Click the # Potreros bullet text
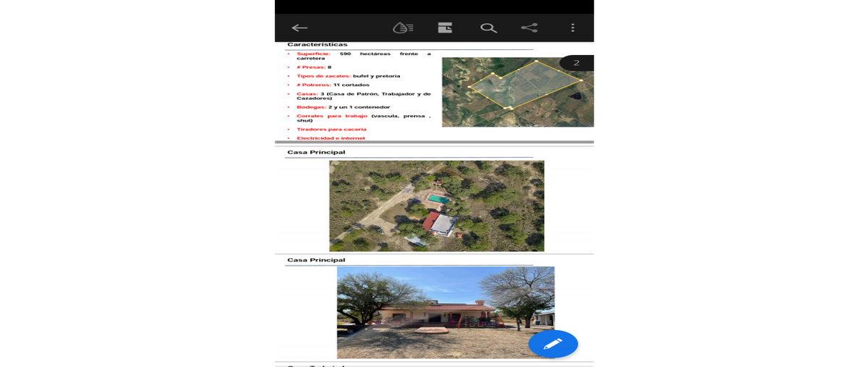The height and width of the screenshot is (367, 868). click(333, 85)
